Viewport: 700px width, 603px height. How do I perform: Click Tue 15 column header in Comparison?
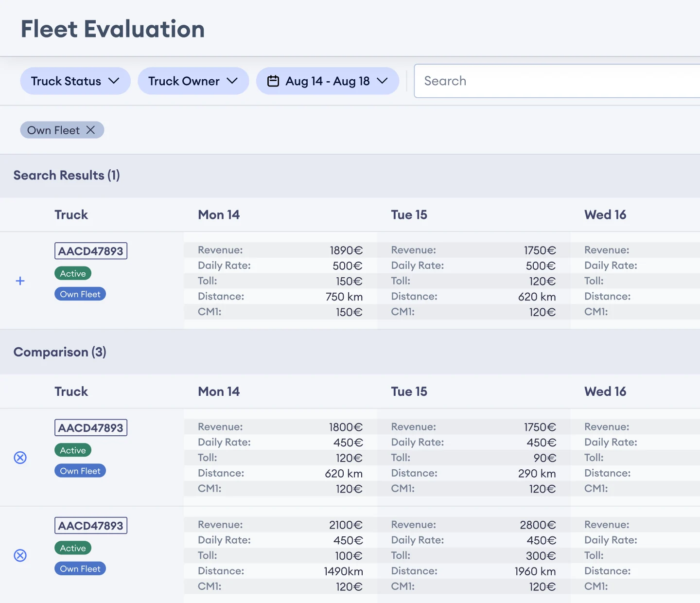[x=409, y=391]
